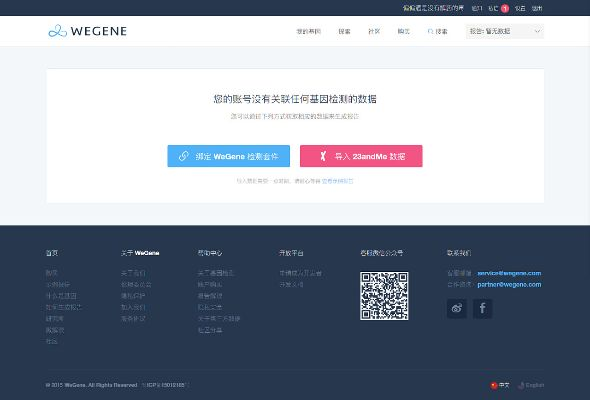Click the red notification badge showing 1
The height and width of the screenshot is (400, 590).
[x=505, y=8]
